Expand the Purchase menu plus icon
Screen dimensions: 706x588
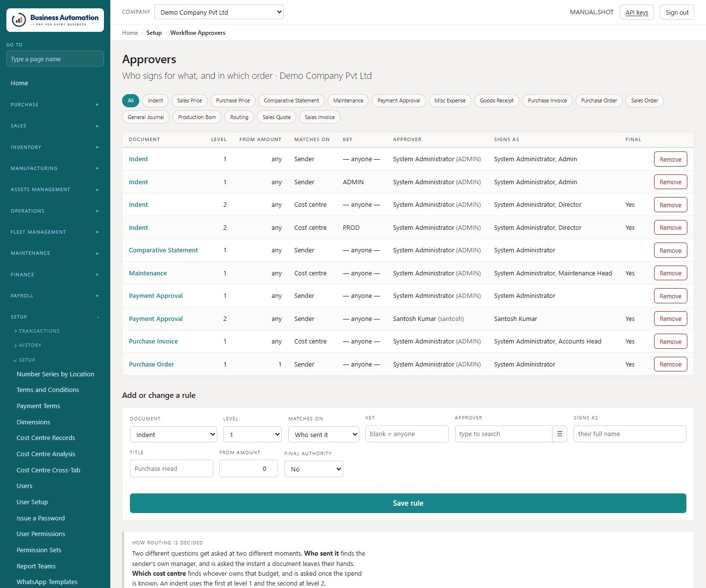(x=97, y=105)
